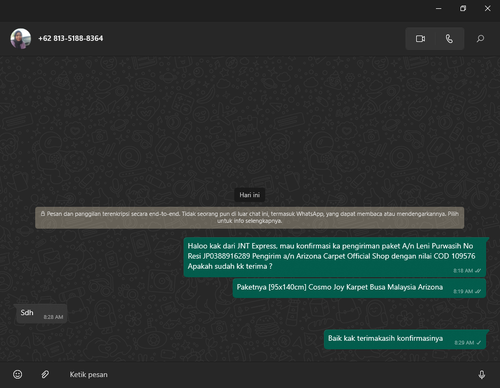
Task: Start a video call with the contact
Action: [x=420, y=39]
